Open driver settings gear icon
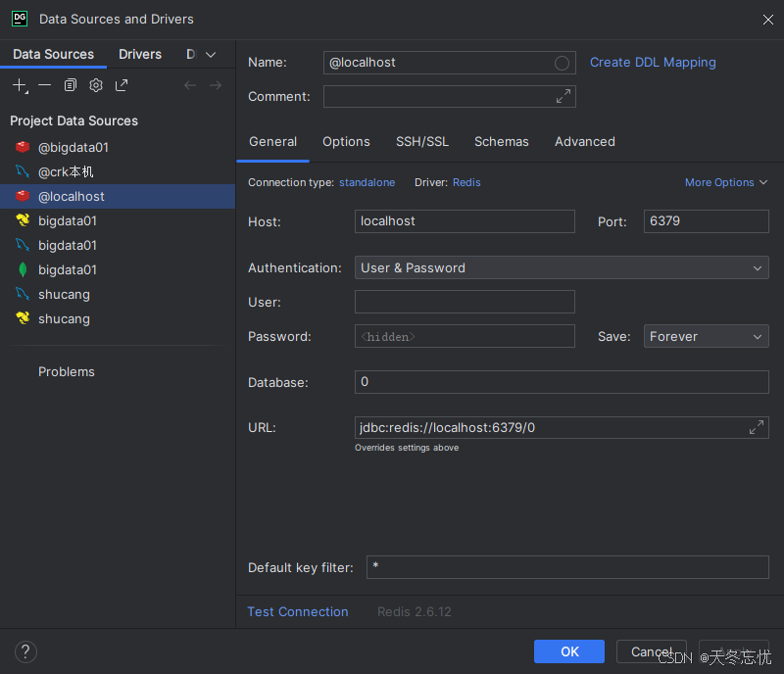 [x=96, y=85]
